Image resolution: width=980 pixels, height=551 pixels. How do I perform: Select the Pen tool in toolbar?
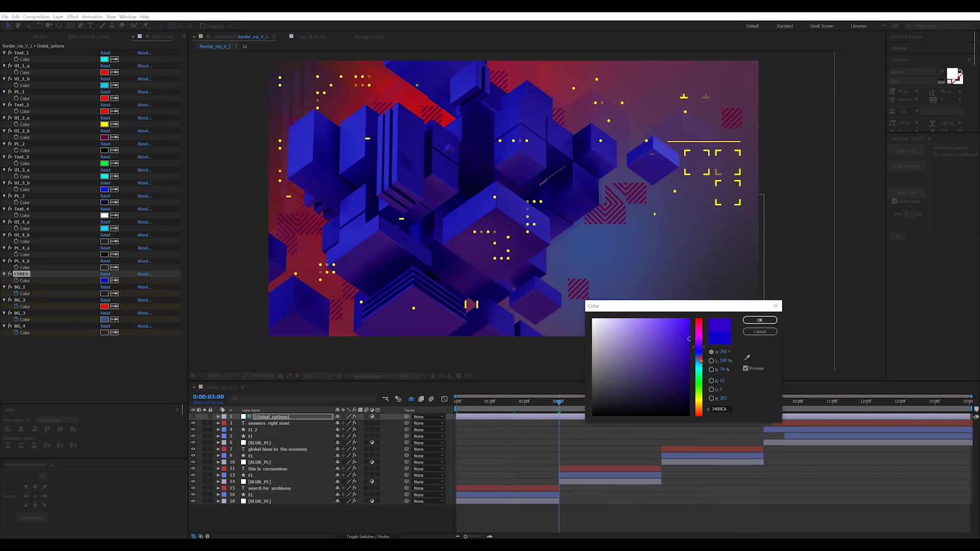click(x=81, y=26)
